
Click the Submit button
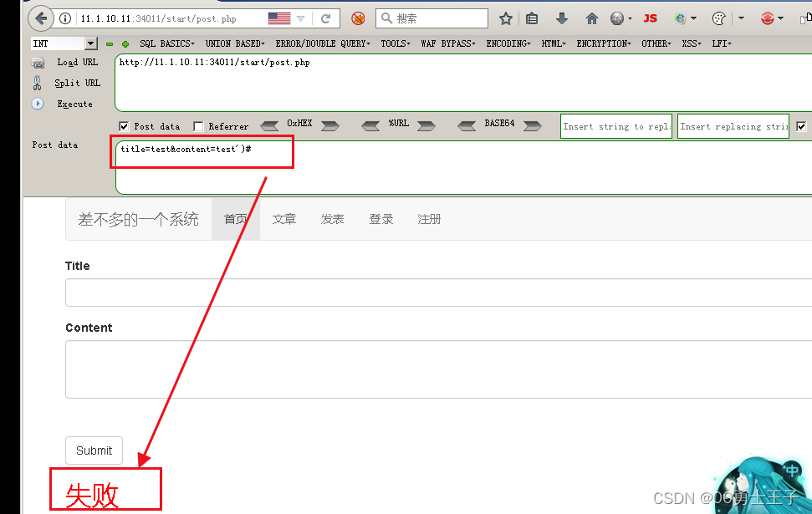click(x=94, y=450)
